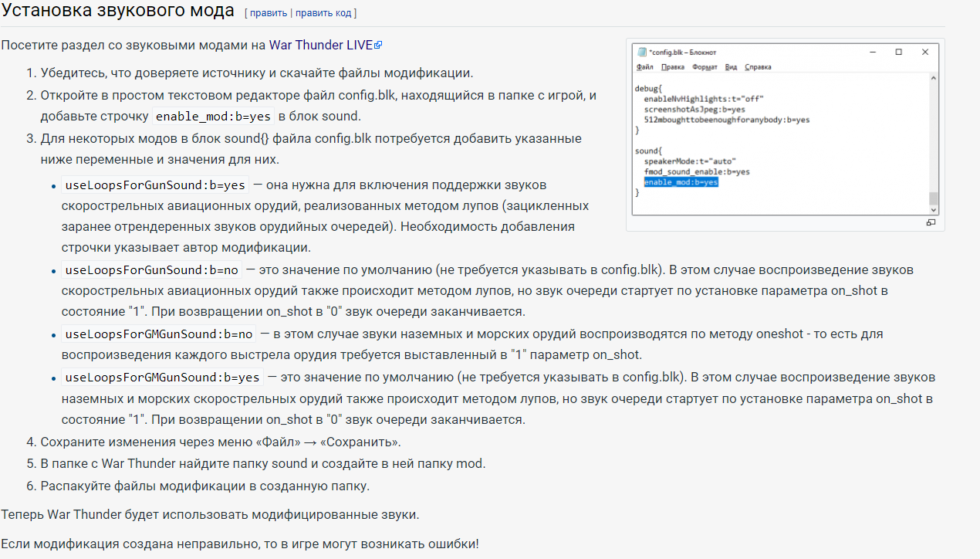Click the "Установка звукового мода" heading
The image size is (980, 559).
coord(118,12)
